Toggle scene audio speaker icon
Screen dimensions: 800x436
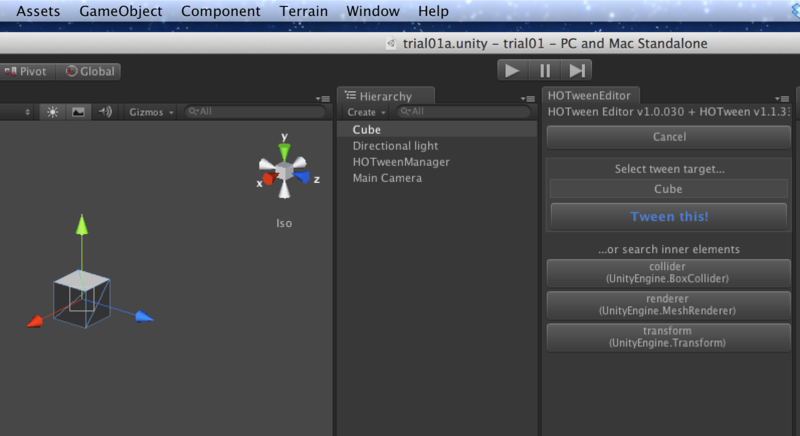coord(105,112)
